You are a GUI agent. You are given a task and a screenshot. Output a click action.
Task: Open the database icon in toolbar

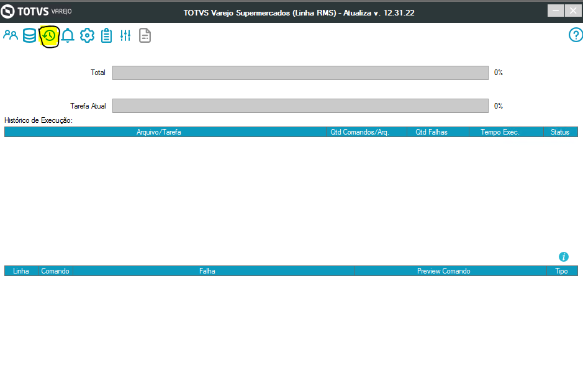(29, 36)
